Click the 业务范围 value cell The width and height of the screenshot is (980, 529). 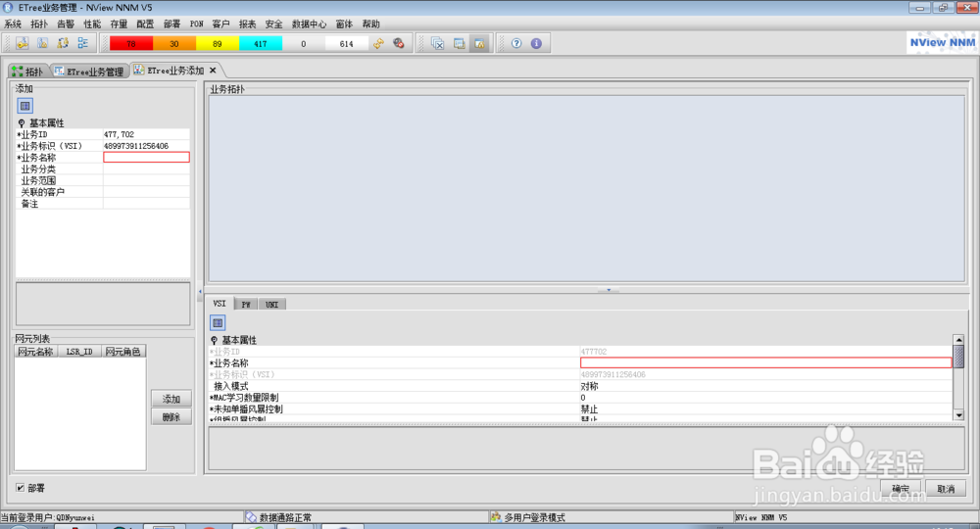146,180
